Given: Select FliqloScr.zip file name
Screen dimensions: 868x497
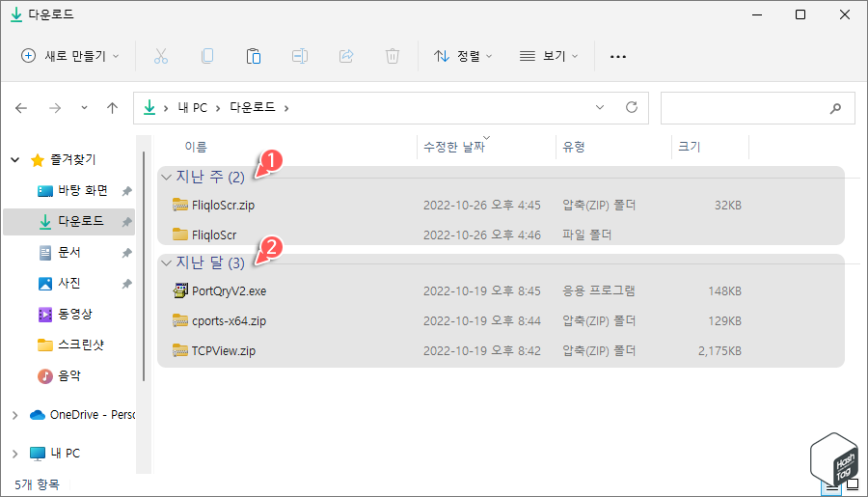Looking at the screenshot, I should pos(223,205).
